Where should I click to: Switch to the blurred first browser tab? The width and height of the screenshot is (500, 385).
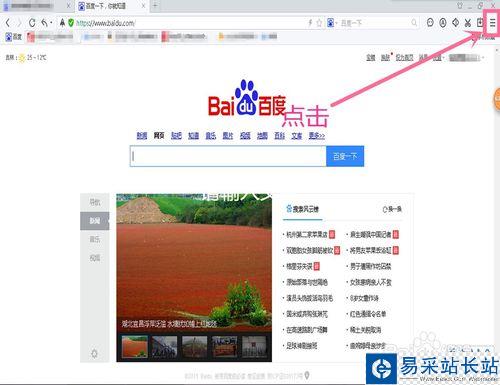tap(37, 6)
